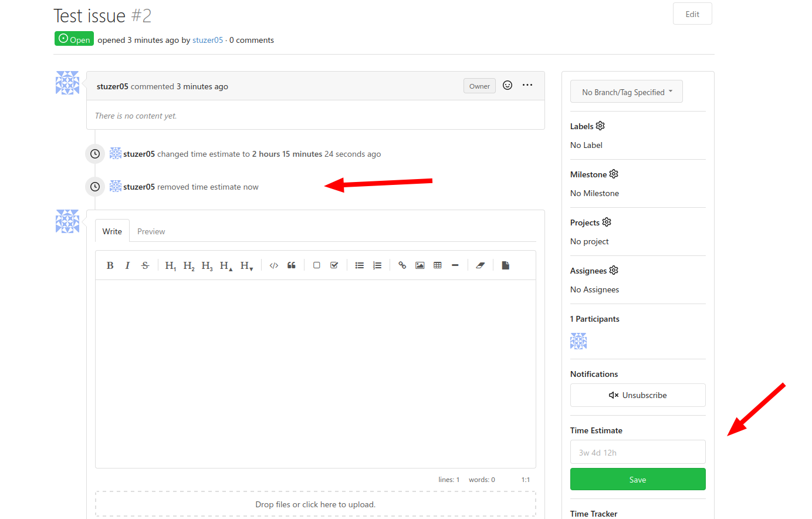Insert a bulleted list

coord(360,265)
